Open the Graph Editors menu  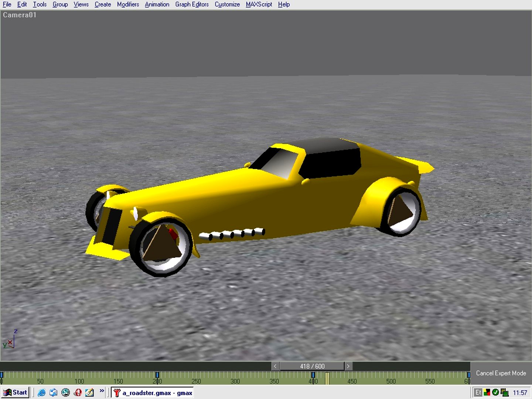point(192,4)
